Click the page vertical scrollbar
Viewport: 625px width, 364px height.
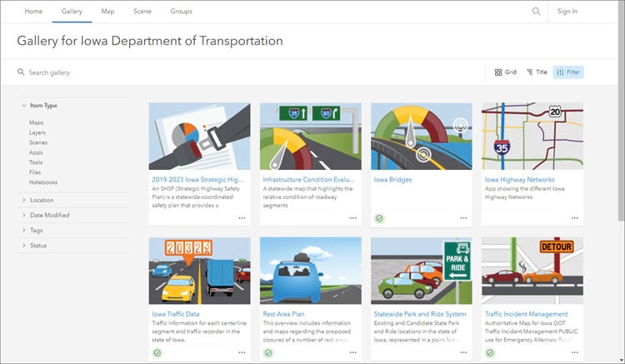point(621,112)
